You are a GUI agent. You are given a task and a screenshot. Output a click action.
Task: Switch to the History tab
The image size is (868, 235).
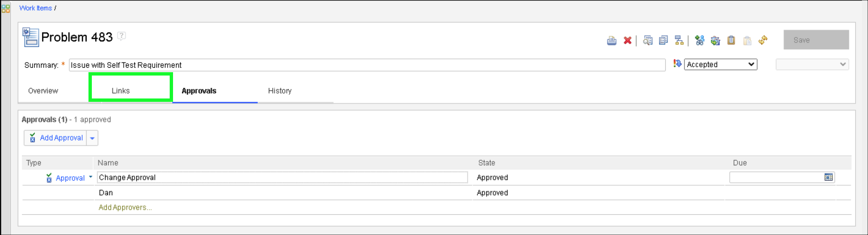279,91
